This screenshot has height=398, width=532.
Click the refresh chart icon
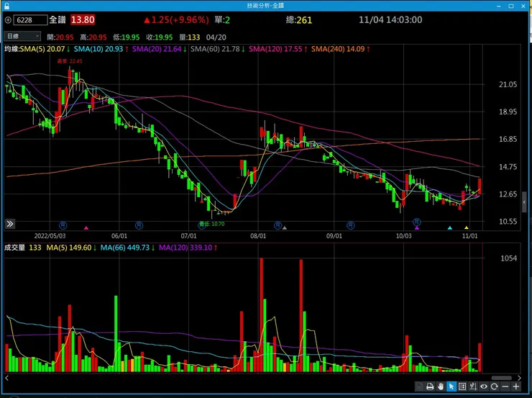495,386
